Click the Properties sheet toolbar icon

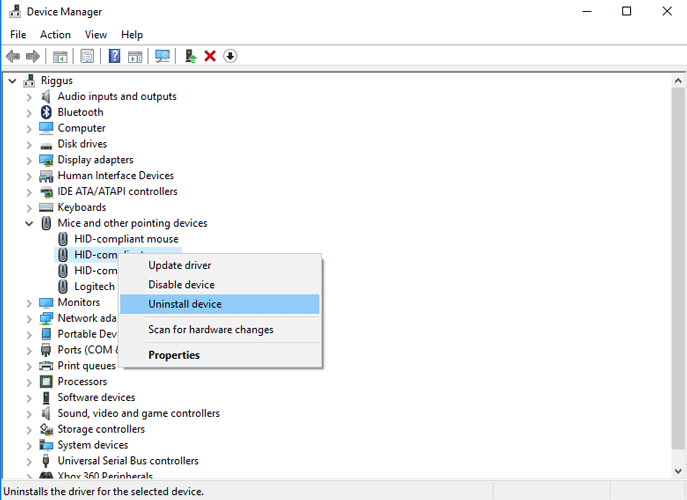[x=87, y=56]
